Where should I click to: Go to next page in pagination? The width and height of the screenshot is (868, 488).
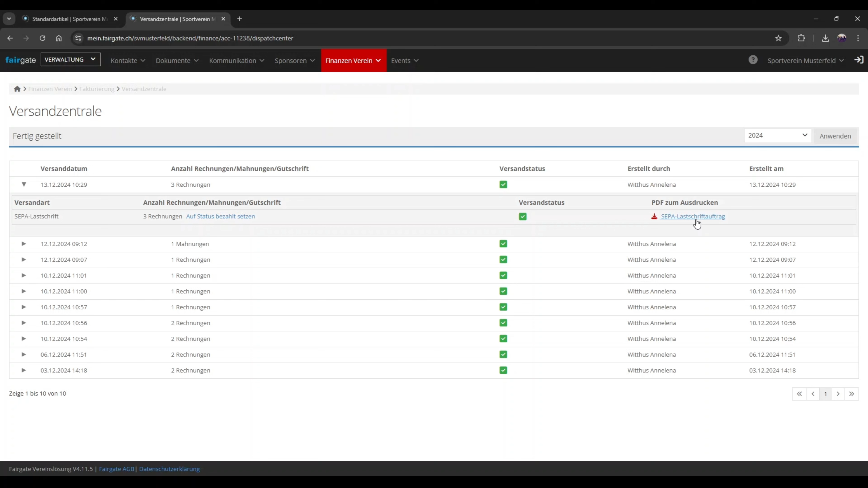838,394
